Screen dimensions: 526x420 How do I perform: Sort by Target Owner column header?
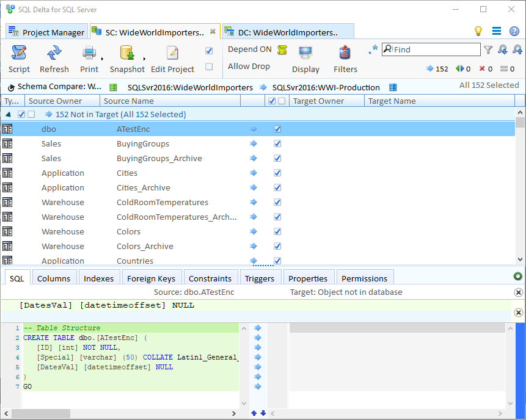[x=327, y=101]
